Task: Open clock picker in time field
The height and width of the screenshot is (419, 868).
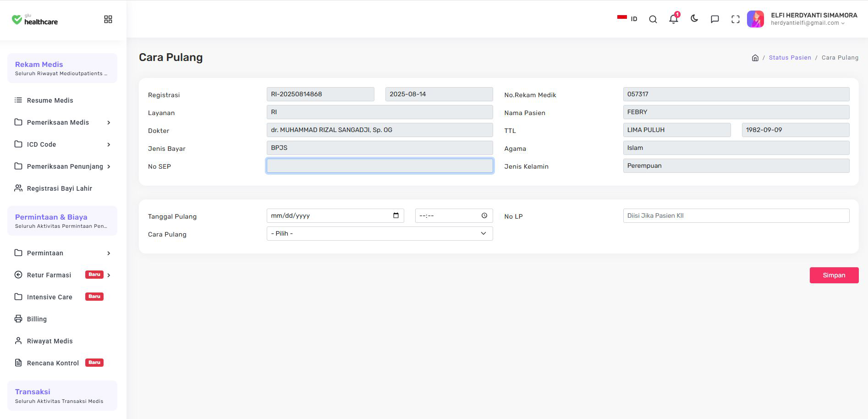Action: (x=484, y=215)
